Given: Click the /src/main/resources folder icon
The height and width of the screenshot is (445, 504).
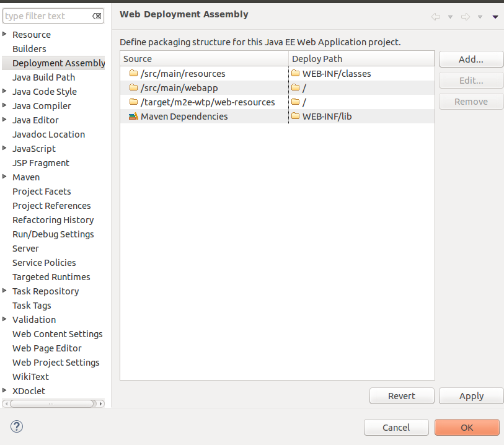Looking at the screenshot, I should coord(133,73).
